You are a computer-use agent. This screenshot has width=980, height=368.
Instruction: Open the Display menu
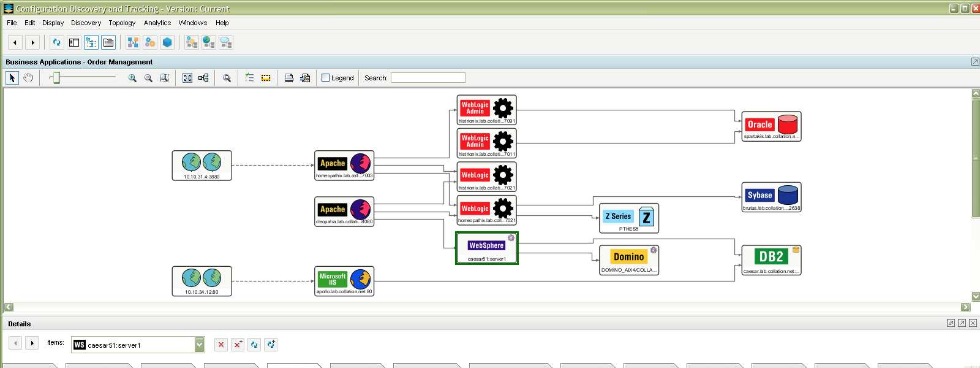point(53,23)
